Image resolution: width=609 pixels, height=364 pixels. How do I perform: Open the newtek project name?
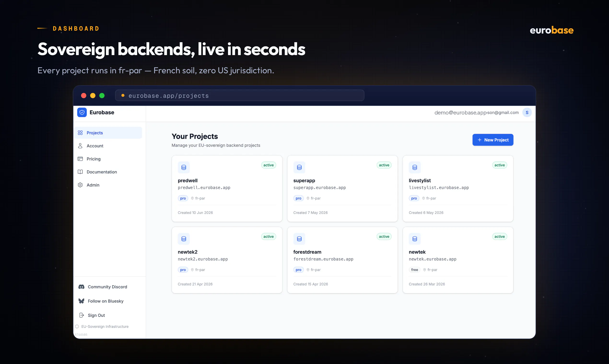click(417, 252)
